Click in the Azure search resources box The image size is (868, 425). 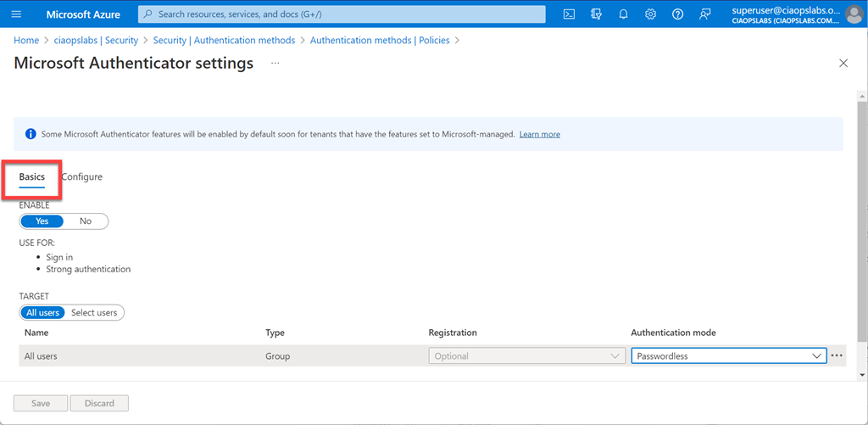click(342, 14)
